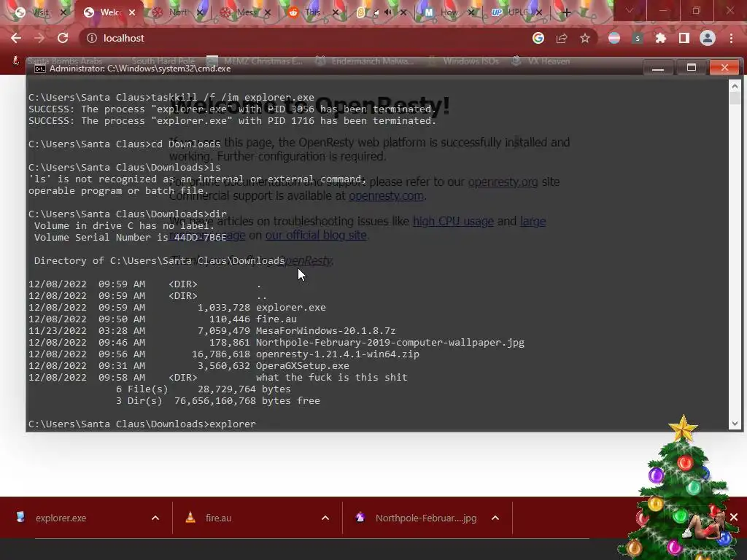Close the downloads bar with the X

(x=734, y=517)
